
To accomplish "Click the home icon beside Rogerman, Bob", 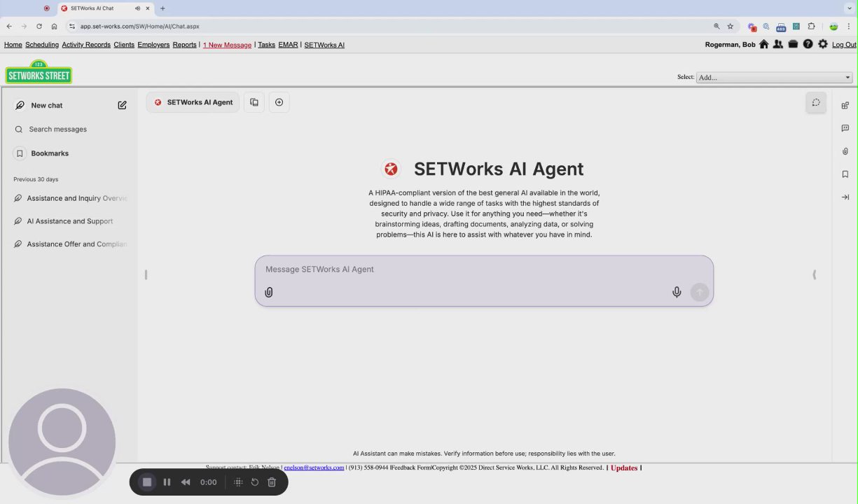I will (763, 44).
